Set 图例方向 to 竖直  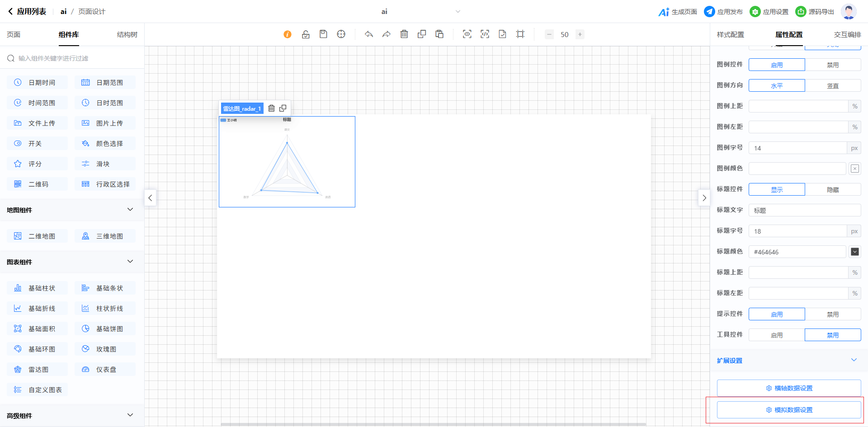[x=833, y=86]
